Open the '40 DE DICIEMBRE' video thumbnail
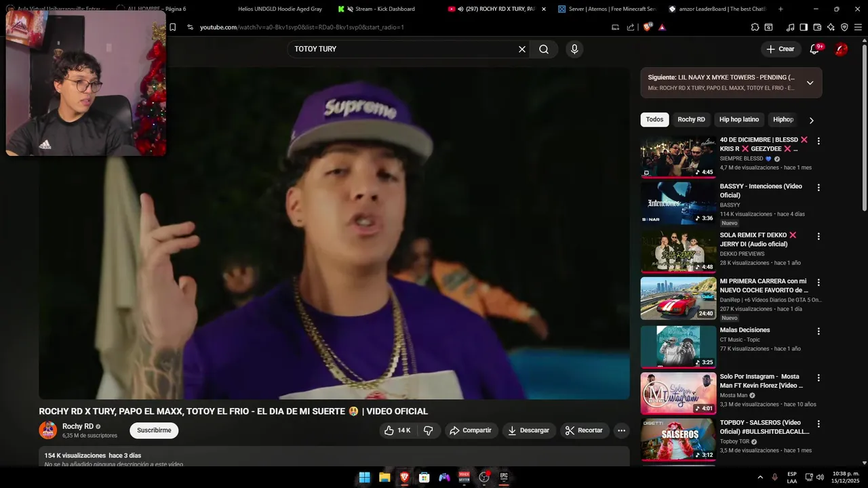868x488 pixels. 678,157
